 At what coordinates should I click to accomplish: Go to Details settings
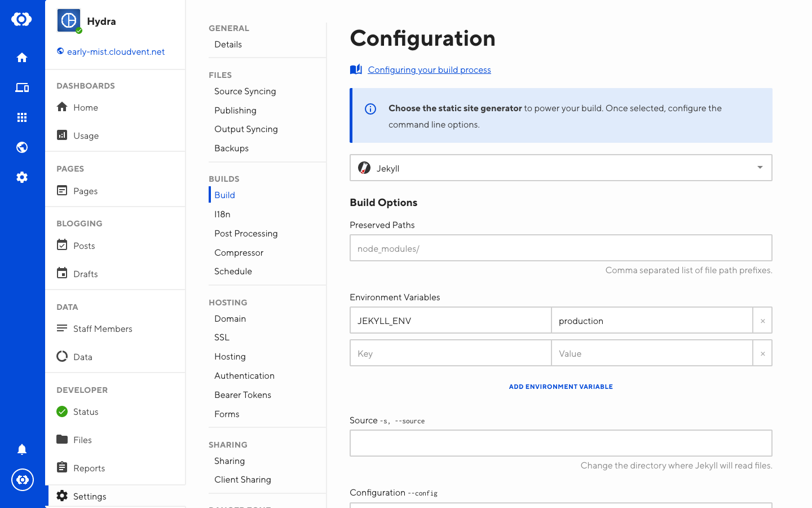[x=228, y=45]
